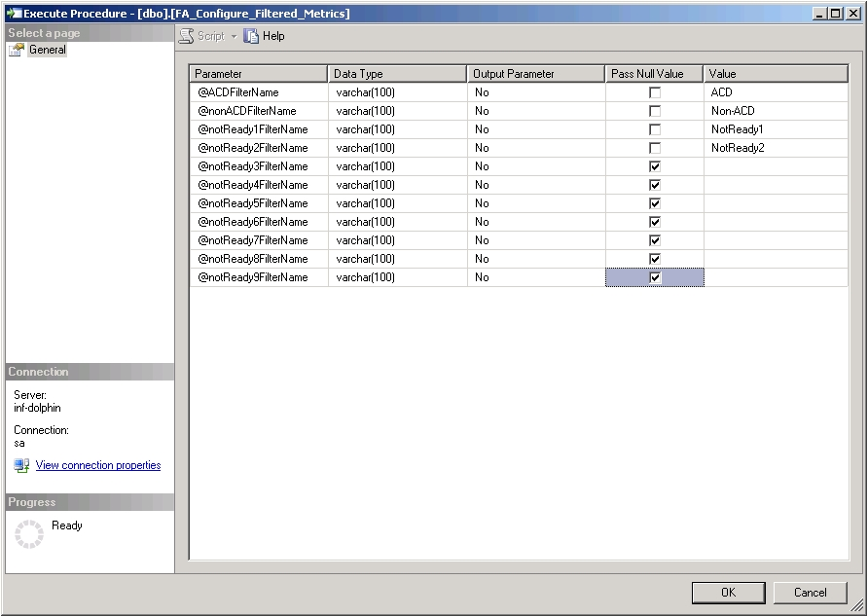The height and width of the screenshot is (616, 868).
Task: Select the @notReady4FilterName parameter cell
Action: 259,185
